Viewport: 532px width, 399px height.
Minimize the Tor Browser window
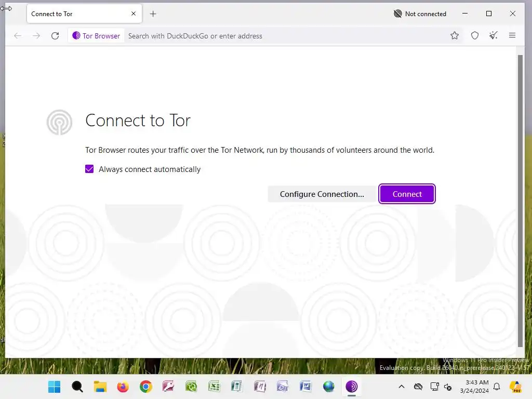coord(465,14)
